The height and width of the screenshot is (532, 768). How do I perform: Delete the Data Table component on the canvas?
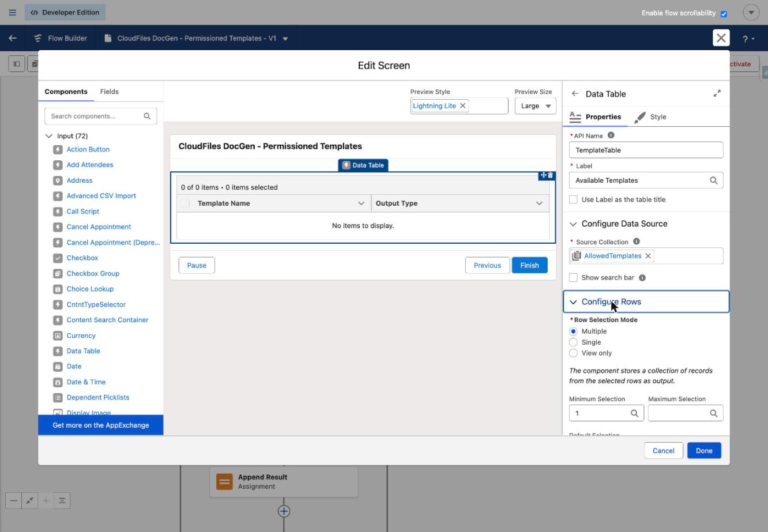550,175
